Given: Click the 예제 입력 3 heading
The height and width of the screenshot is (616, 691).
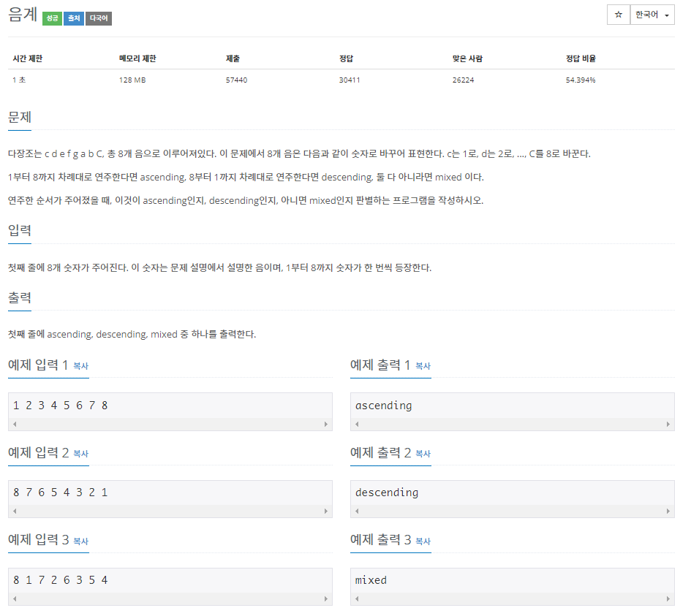Looking at the screenshot, I should (38, 540).
